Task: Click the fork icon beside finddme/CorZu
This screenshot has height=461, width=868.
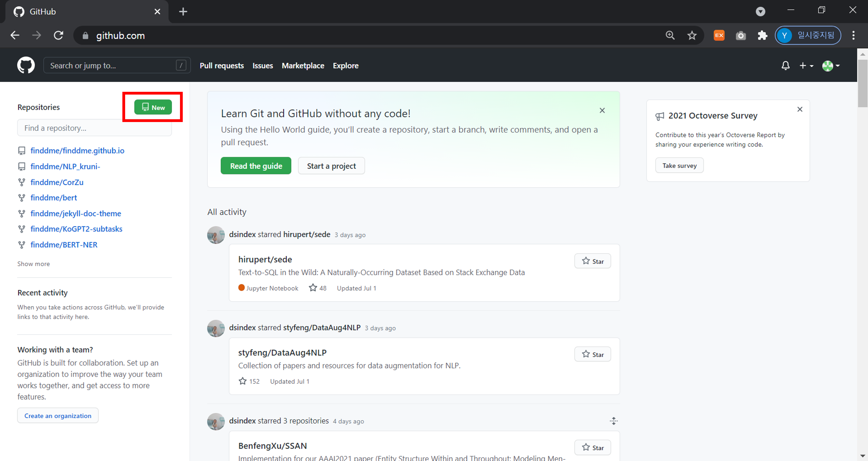Action: (x=22, y=182)
